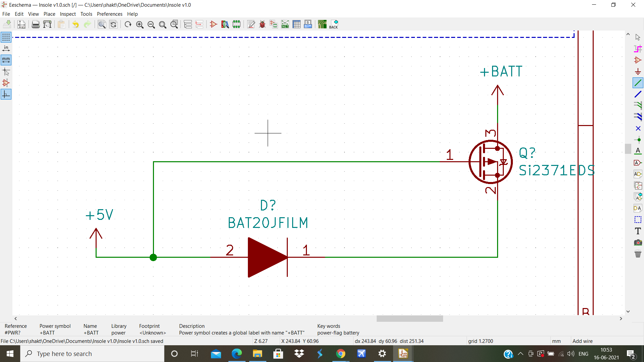Select the Place graphic lines tool

coord(638,220)
